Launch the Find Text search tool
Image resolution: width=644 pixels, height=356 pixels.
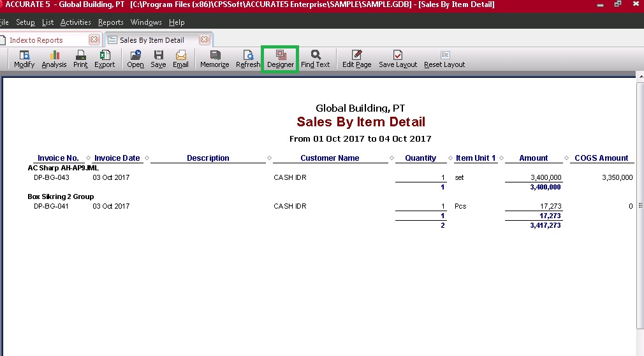pyautogui.click(x=315, y=59)
